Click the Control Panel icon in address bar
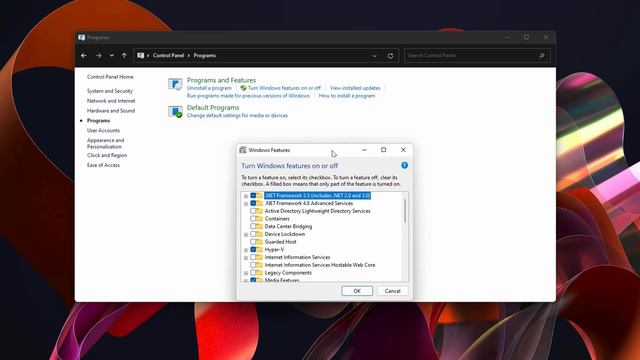The image size is (640, 360). (x=141, y=56)
